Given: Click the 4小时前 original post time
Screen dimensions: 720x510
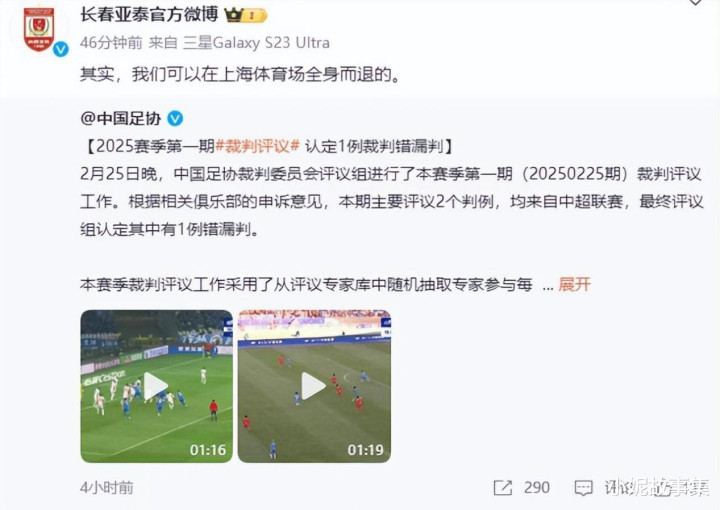Looking at the screenshot, I should coord(107,488).
